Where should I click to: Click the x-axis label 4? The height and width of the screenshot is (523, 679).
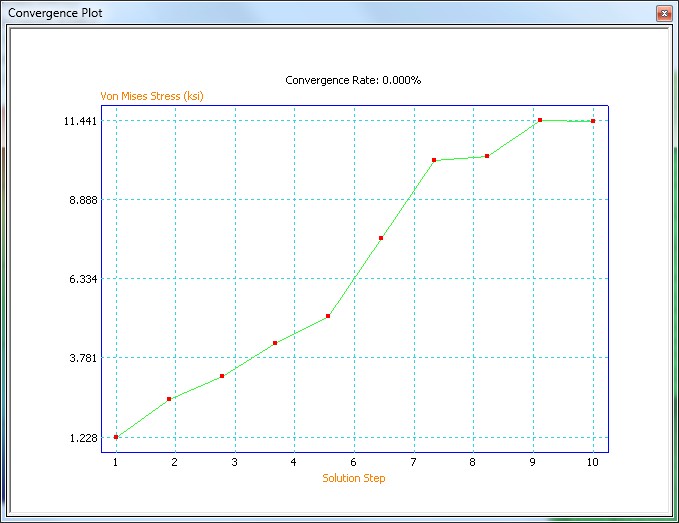coord(294,462)
